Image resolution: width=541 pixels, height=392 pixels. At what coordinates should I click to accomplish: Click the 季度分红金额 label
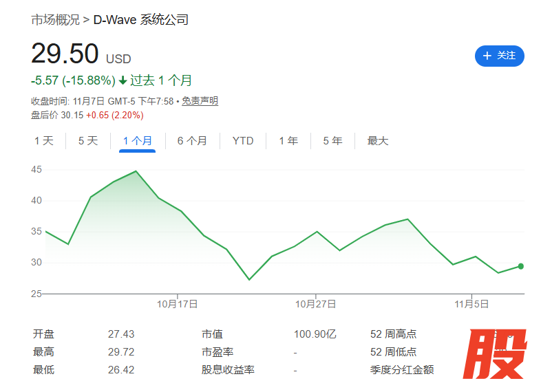click(x=402, y=370)
